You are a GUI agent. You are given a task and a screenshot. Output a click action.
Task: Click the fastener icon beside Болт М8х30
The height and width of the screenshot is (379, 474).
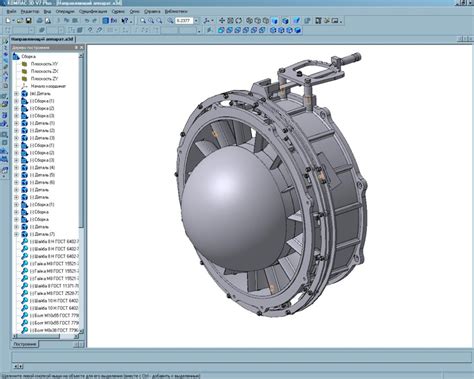coord(24,330)
